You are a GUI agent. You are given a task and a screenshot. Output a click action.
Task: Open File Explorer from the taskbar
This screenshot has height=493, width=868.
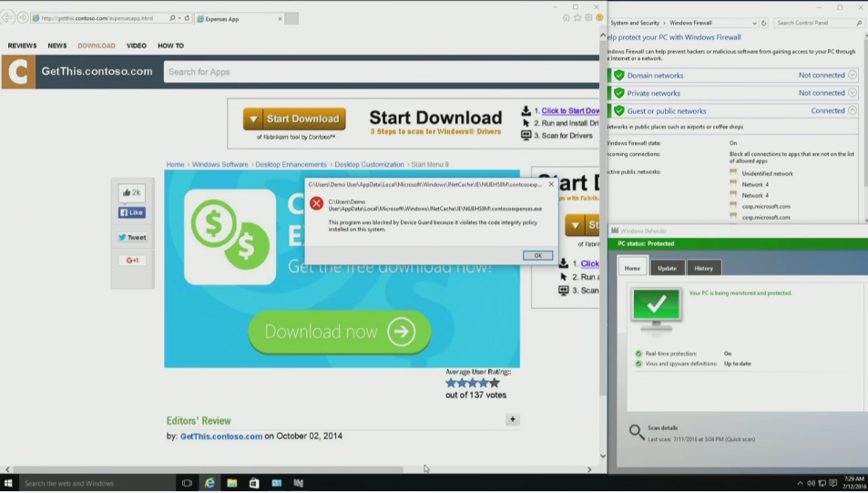(x=232, y=483)
